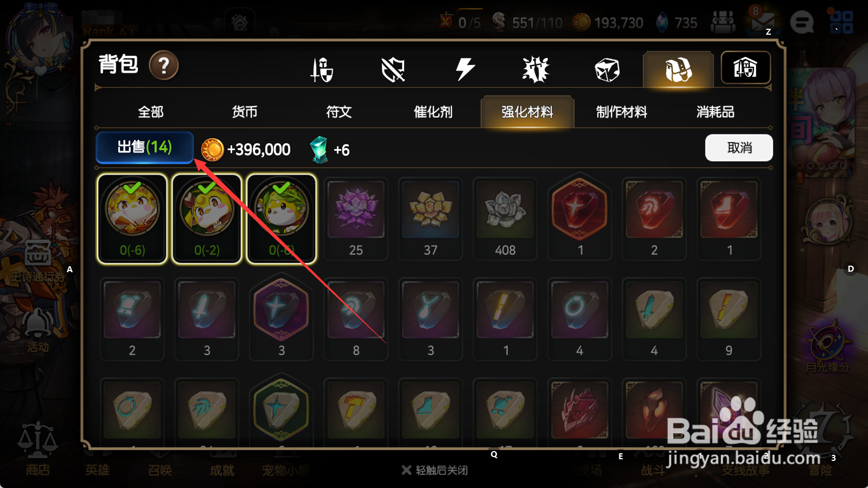
Task: Select the purple flower item with 25
Action: 356,219
